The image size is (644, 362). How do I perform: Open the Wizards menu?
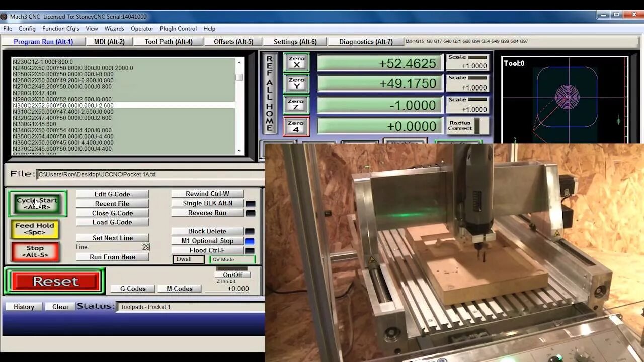click(x=114, y=29)
